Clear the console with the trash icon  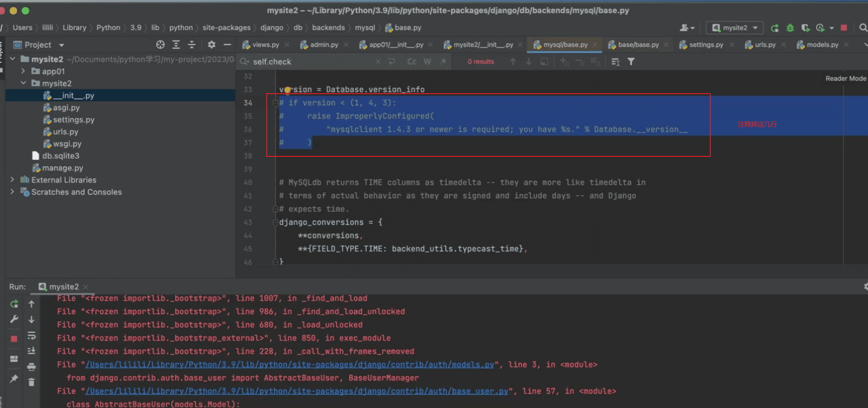[x=31, y=382]
